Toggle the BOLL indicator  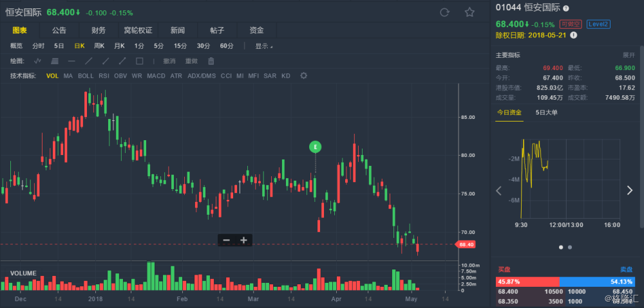click(x=86, y=75)
